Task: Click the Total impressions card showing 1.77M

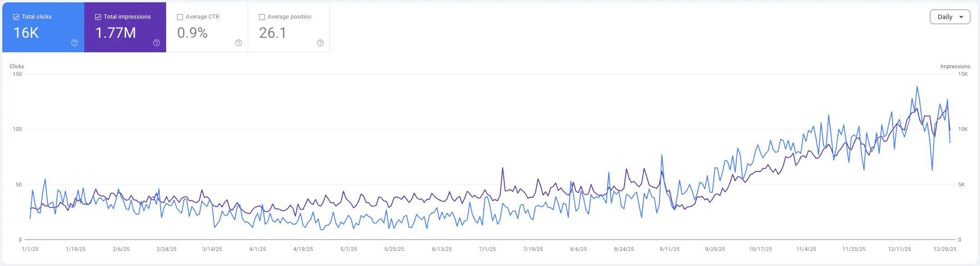Action: tap(125, 27)
